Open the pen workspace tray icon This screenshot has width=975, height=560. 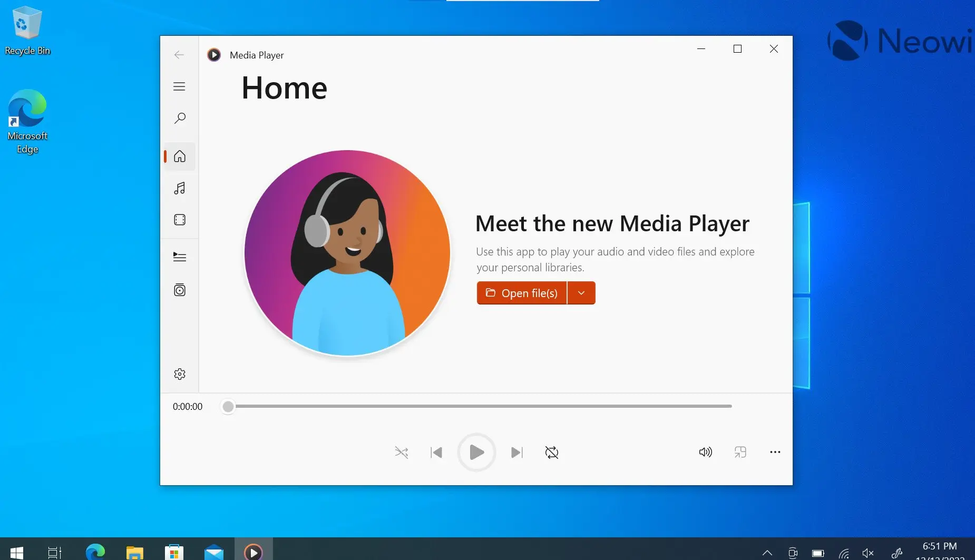coord(896,553)
